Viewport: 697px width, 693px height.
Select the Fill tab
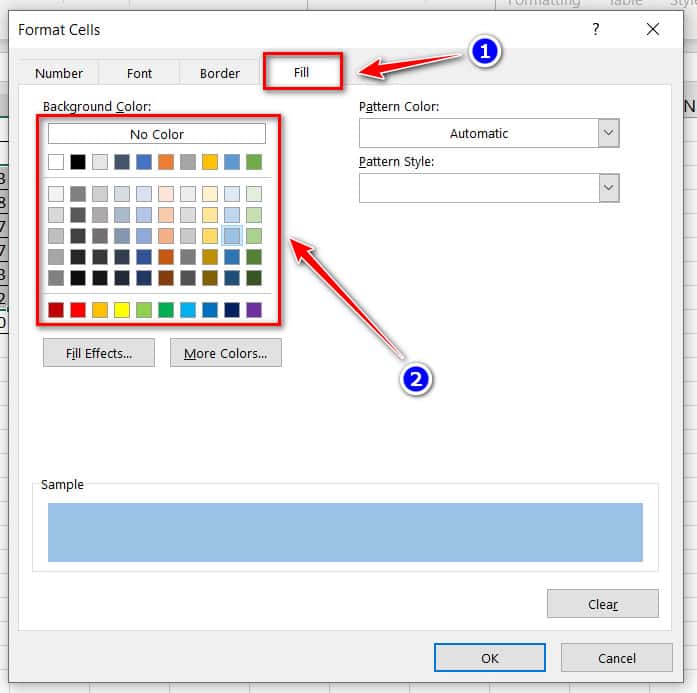pos(302,72)
